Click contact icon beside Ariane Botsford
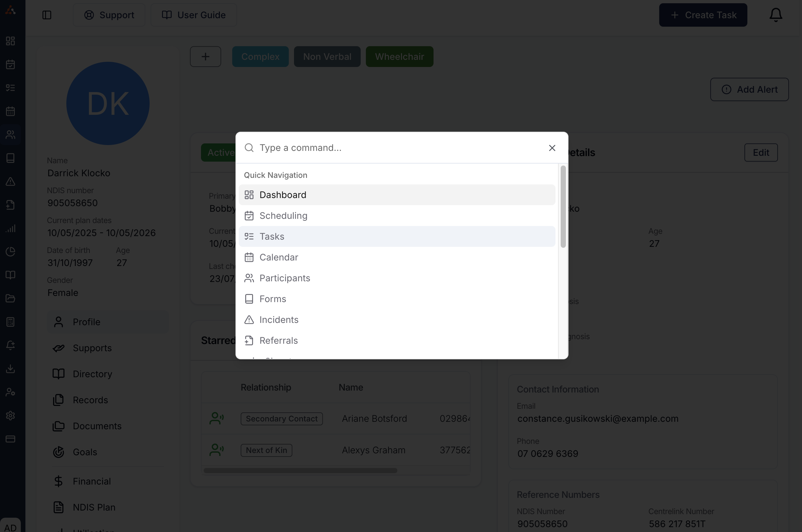This screenshot has height=532, width=802. coord(217,418)
